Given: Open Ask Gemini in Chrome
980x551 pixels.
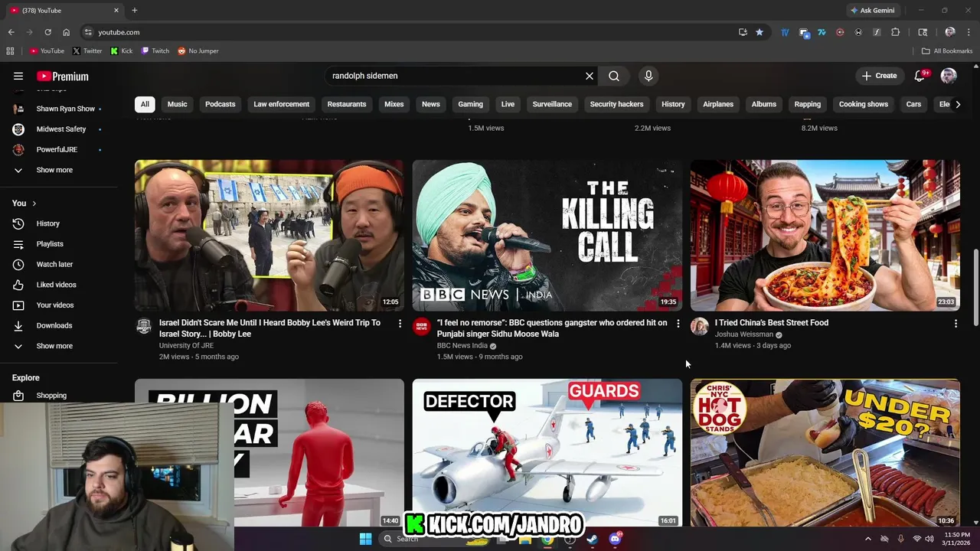Looking at the screenshot, I should (872, 11).
